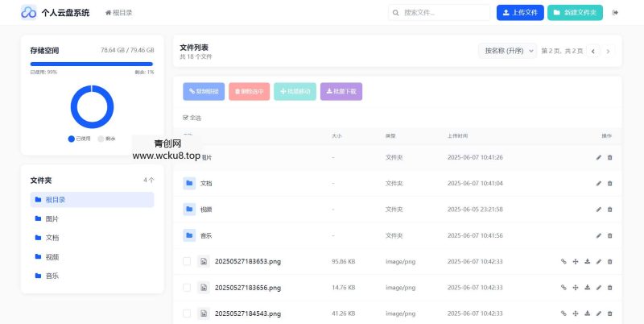
Task: Rename 20250527184543.png via pencil icon
Action: pyautogui.click(x=599, y=314)
